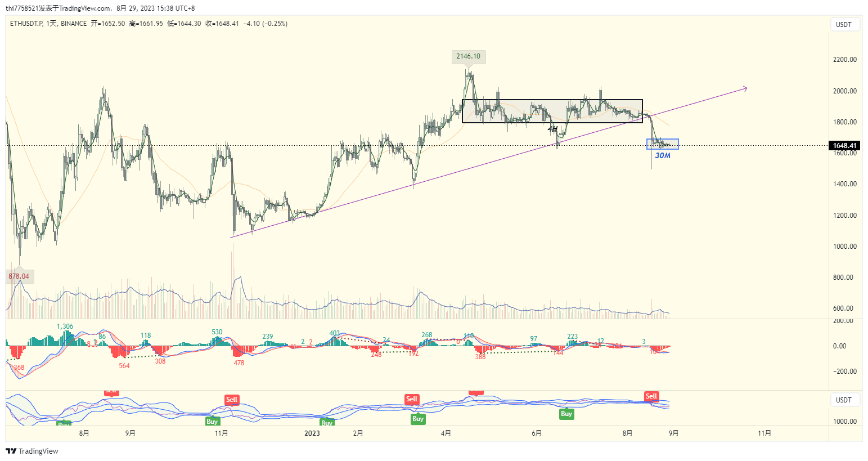Click the −200.00 label on the MACD axis

[x=844, y=372]
